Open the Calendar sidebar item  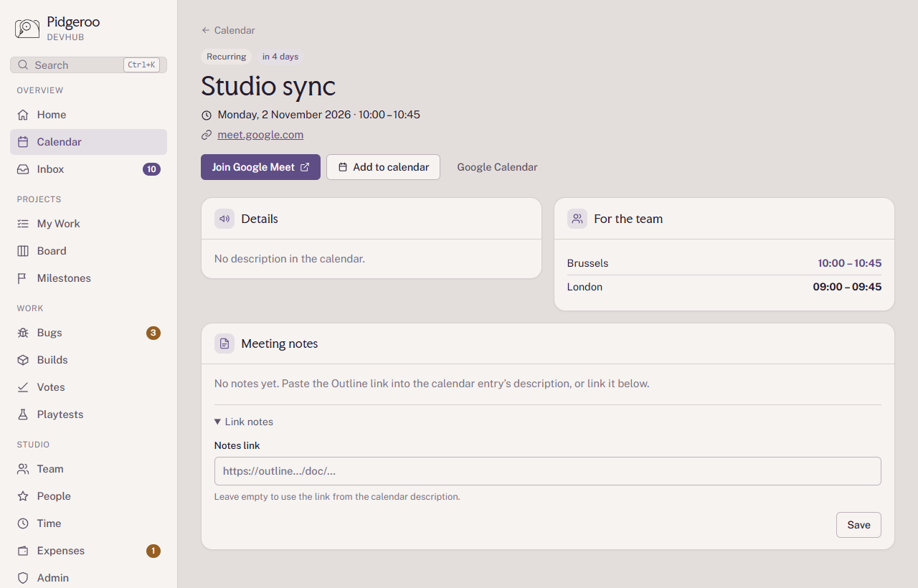pyautogui.click(x=88, y=142)
